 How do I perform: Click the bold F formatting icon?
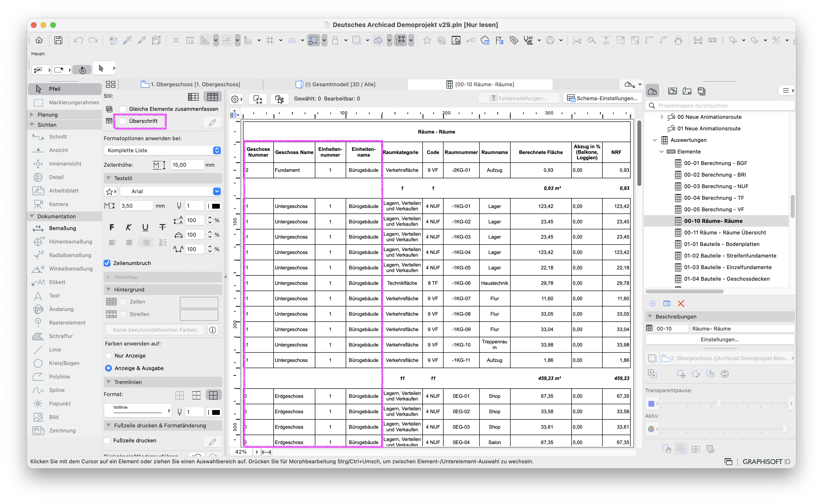click(x=112, y=227)
